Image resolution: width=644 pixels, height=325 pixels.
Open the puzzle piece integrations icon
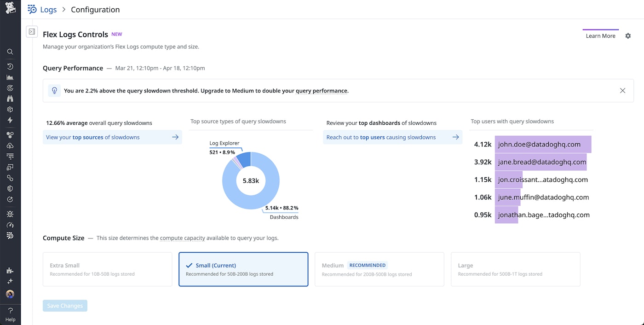tap(10, 271)
